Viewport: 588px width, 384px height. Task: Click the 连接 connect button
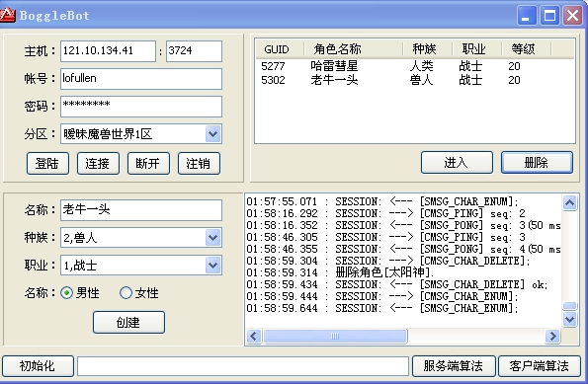coord(98,163)
